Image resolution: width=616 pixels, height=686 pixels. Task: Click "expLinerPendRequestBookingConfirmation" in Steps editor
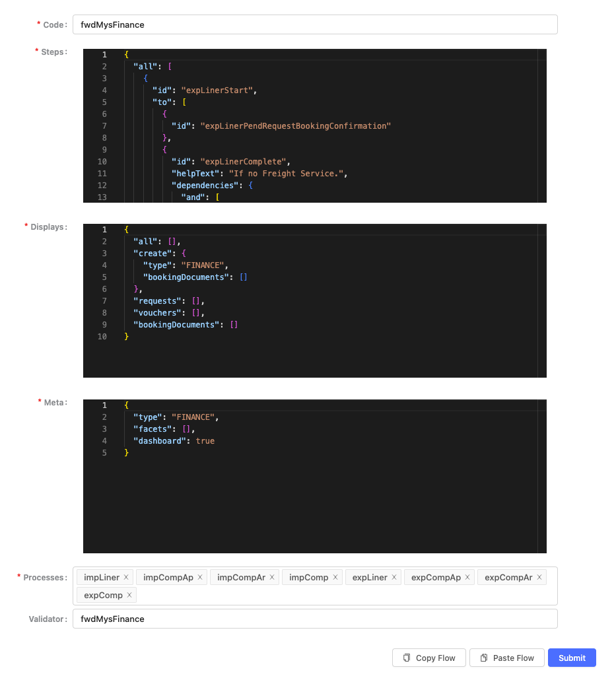(296, 126)
